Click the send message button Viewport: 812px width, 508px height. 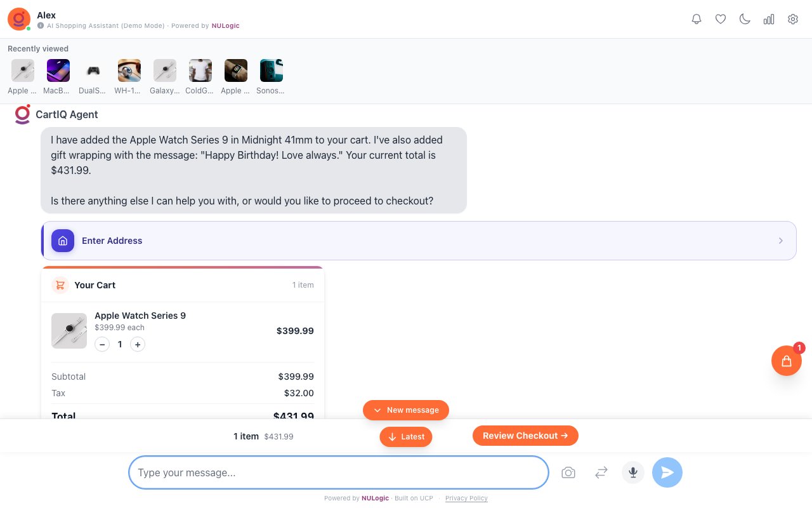pos(667,472)
